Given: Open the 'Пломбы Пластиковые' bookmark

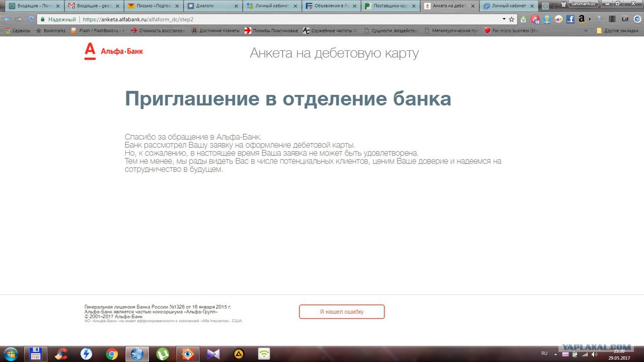Looking at the screenshot, I should point(272,31).
